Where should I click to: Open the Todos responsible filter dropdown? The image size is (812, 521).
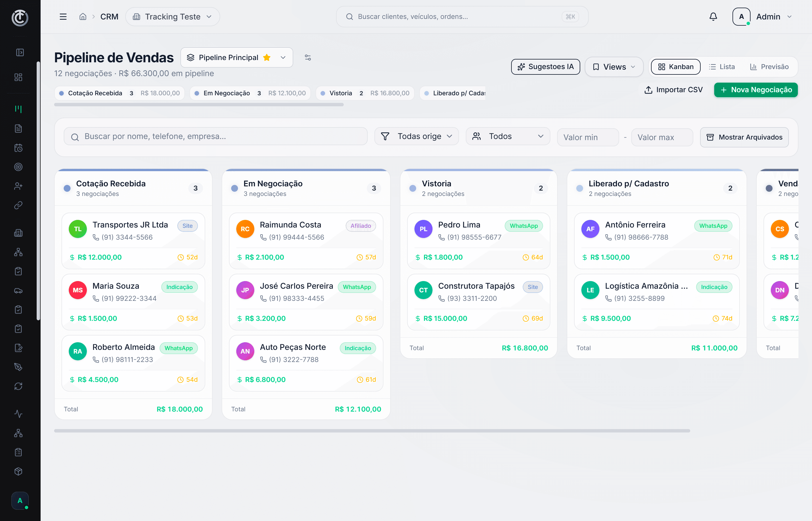click(x=508, y=136)
